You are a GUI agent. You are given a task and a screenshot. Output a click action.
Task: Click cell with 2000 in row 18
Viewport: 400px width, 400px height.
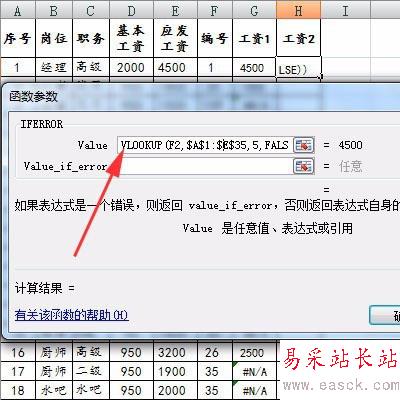(175, 390)
